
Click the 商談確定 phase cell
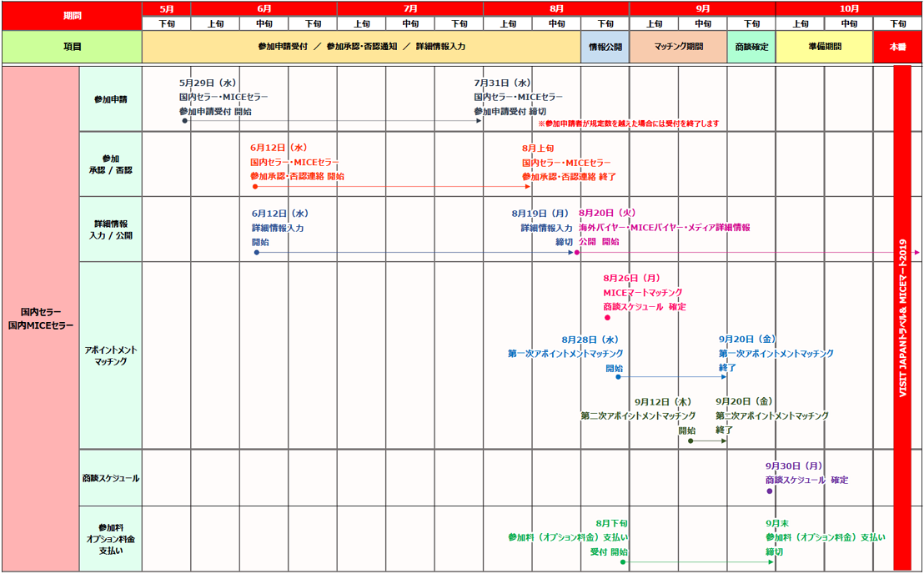(751, 47)
